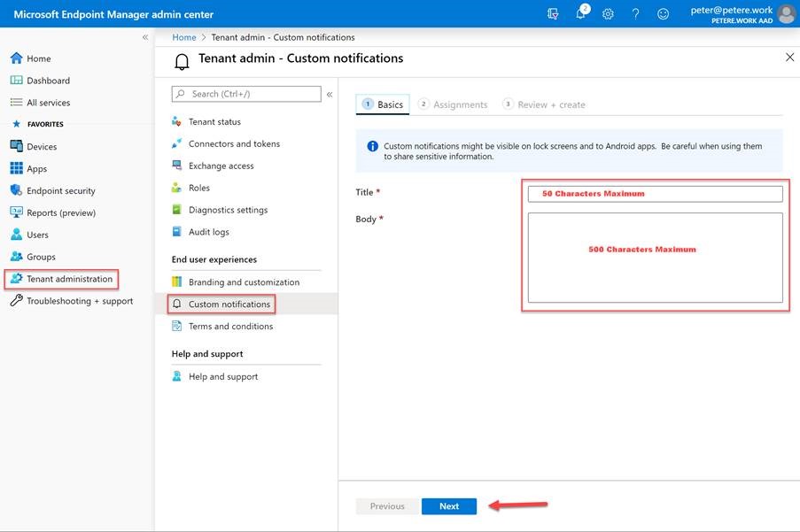Open the notifications bell in top bar
The height and width of the screenshot is (532, 800).
[x=581, y=14]
